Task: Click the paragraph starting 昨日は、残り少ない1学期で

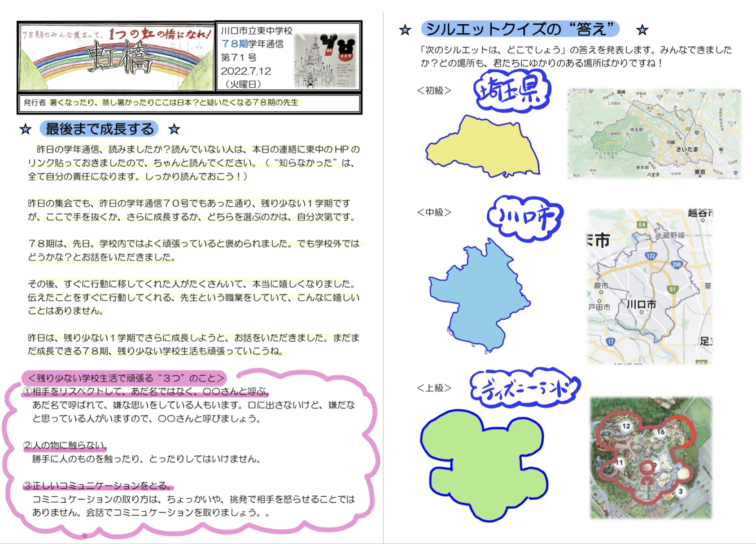Action: 193,344
